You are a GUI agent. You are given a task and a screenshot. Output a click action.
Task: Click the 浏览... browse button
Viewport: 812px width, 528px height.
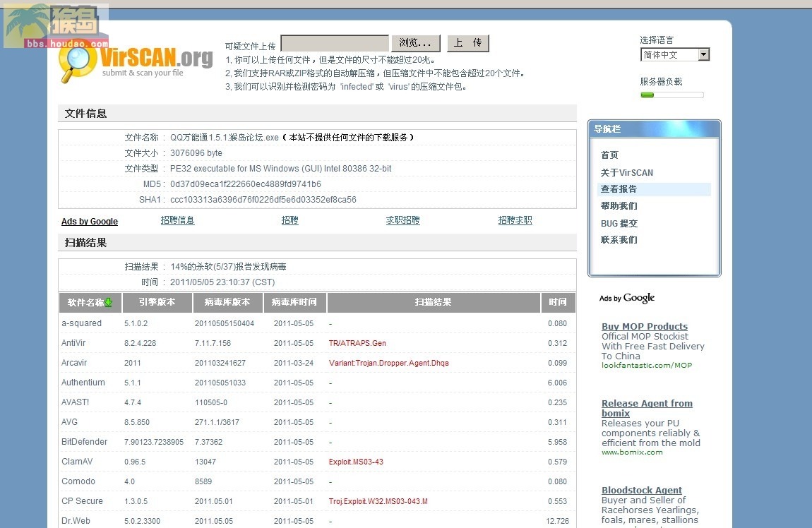[415, 43]
